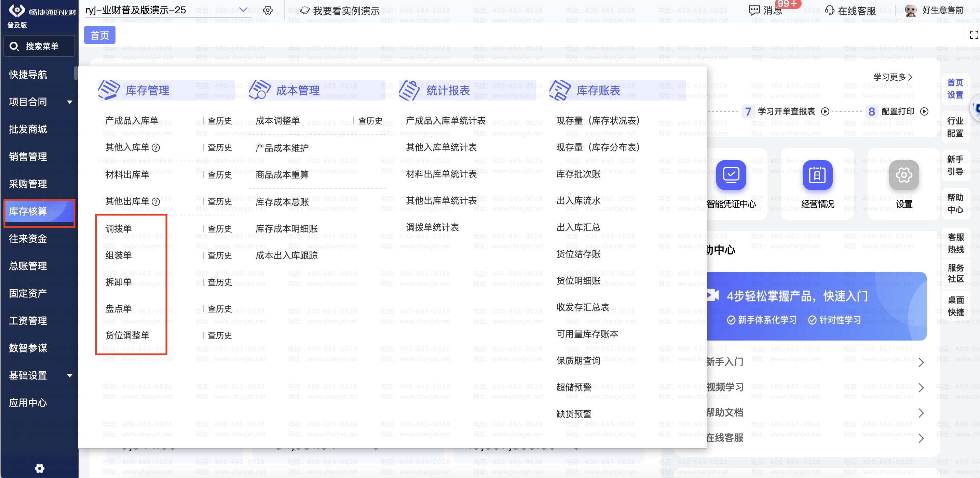980x478 pixels.
Task: Open 调拨单 in 库存管理
Action: pyautogui.click(x=118, y=228)
